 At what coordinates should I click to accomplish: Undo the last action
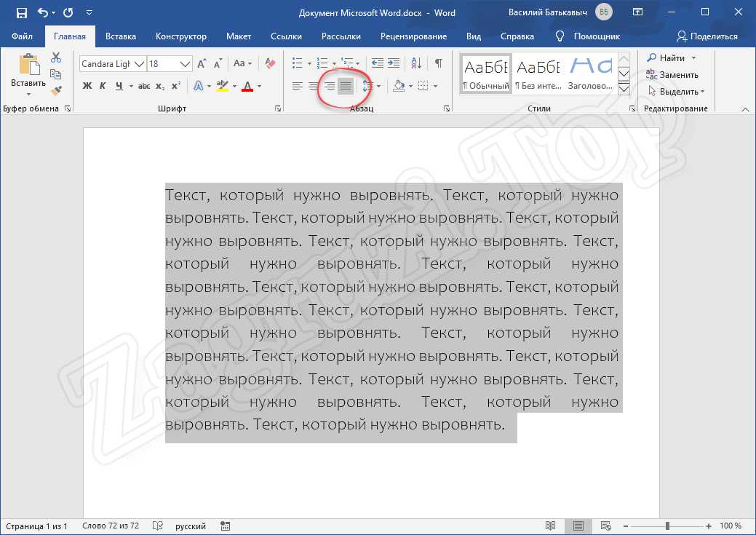43,13
